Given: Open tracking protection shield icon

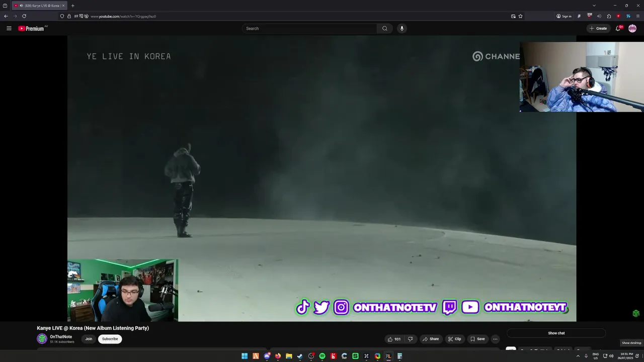Looking at the screenshot, I should [62, 16].
